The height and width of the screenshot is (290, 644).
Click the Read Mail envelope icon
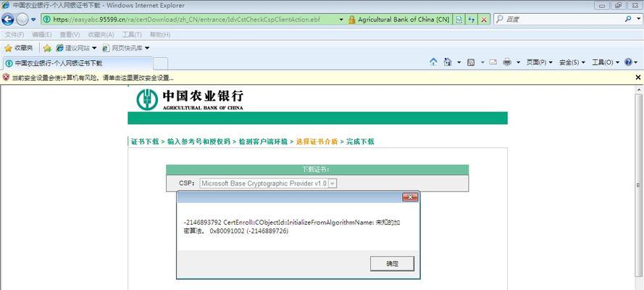493,62
